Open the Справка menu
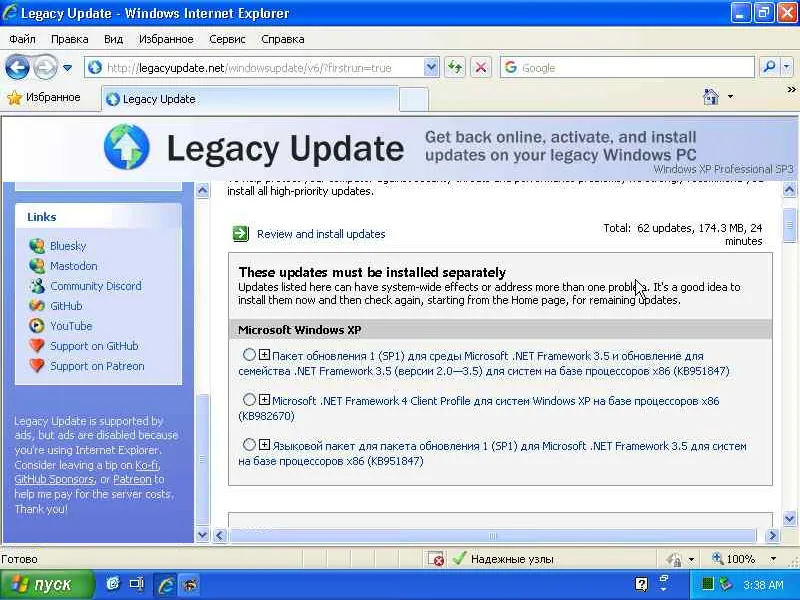Screen dimensions: 800x600 (x=283, y=39)
